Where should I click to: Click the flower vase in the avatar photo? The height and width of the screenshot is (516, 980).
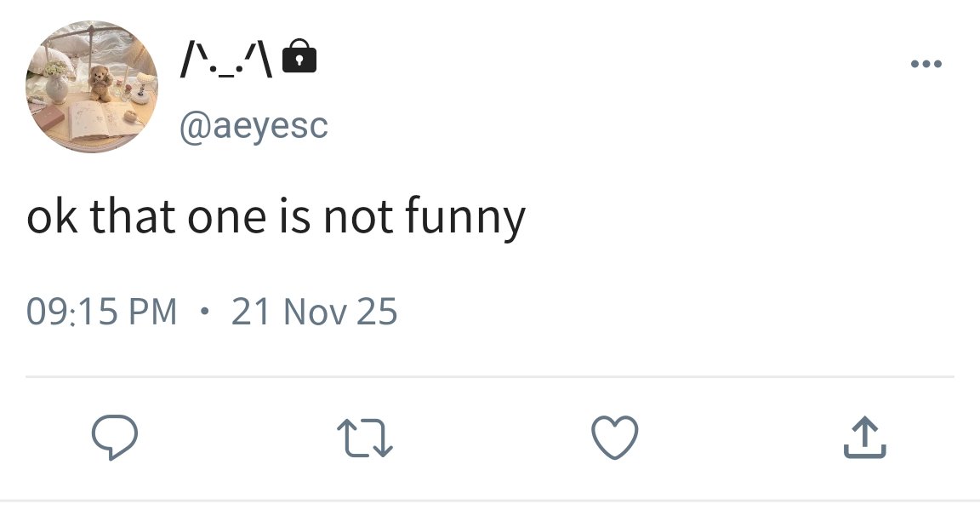55,82
